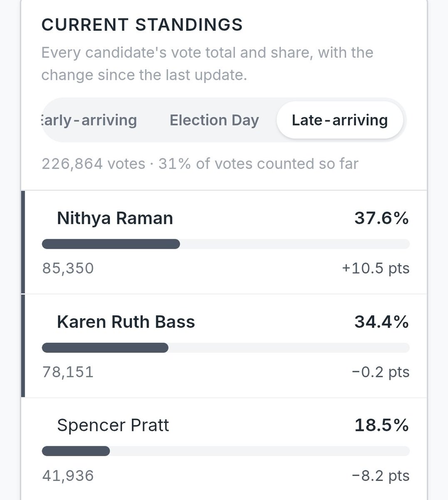
Task: Click the 41,936 vote total
Action: tap(68, 475)
